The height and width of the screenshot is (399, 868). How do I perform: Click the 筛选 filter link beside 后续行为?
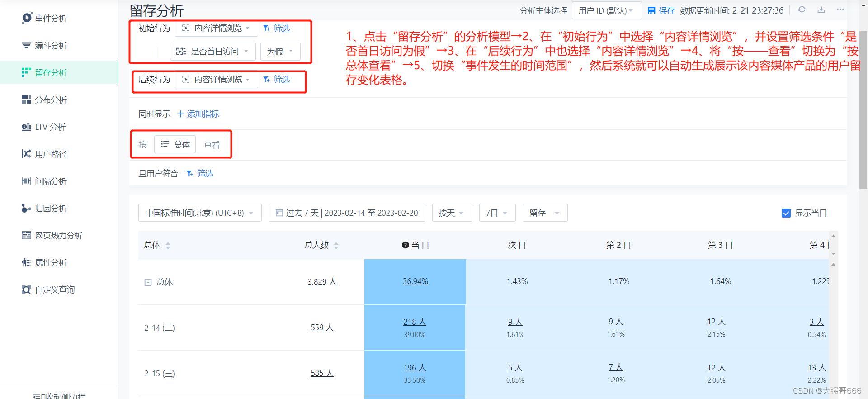277,79
